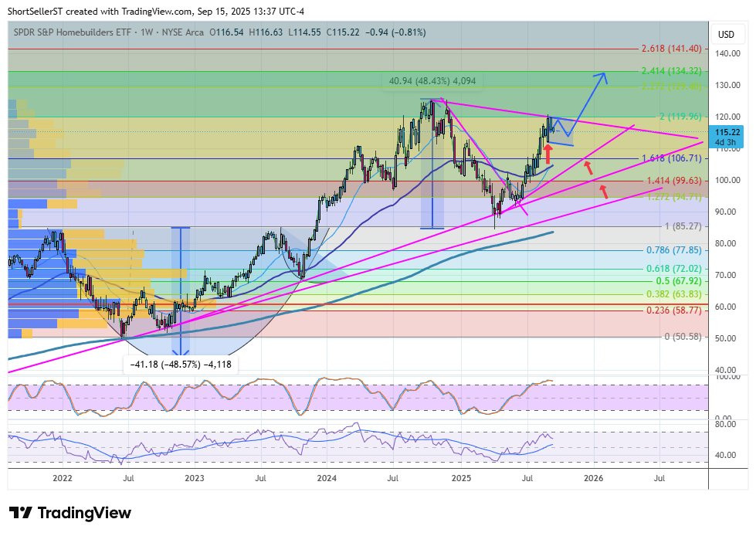Click the 0.382 (63.83) Fibonacci label
756x536 pixels.
[673, 294]
